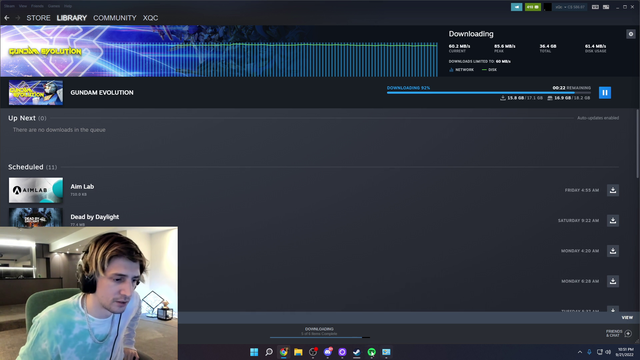Open the Aim Lab title link
The height and width of the screenshot is (360, 640).
tap(82, 187)
